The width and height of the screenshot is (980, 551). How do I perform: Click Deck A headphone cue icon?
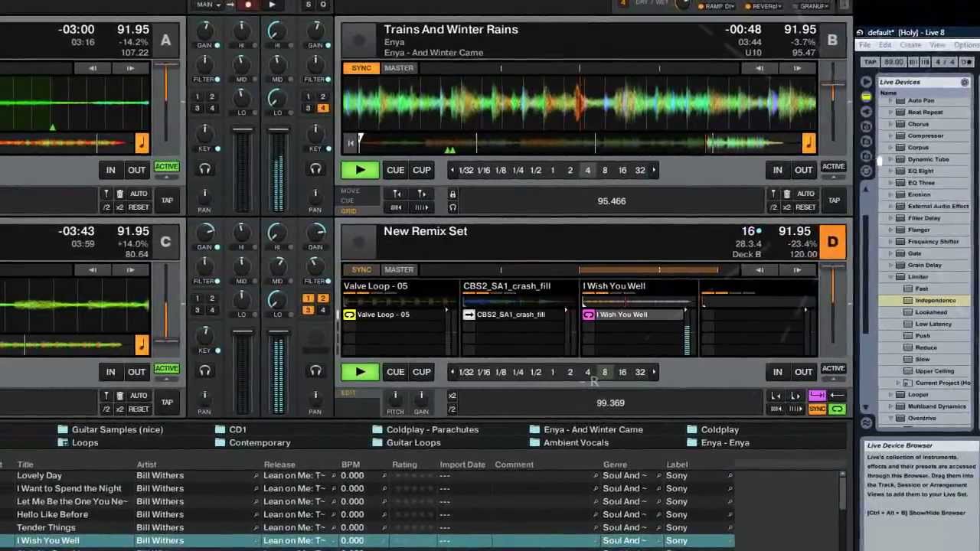click(x=204, y=169)
